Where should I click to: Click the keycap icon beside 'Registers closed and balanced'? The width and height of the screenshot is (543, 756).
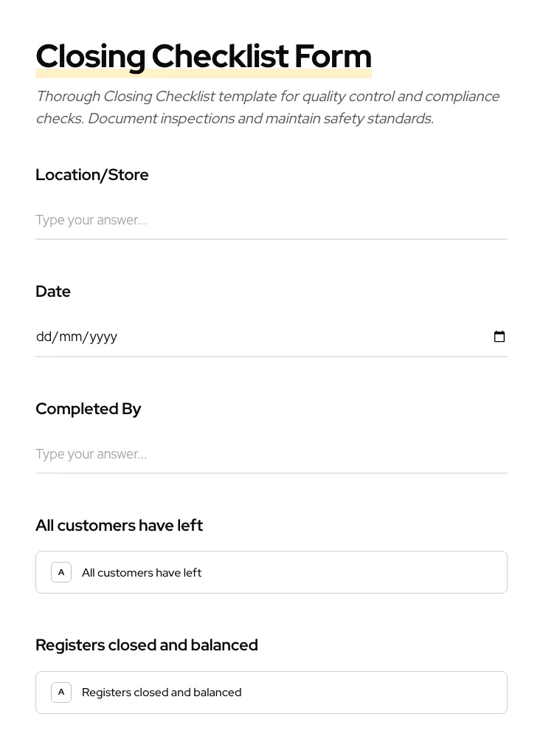pos(61,692)
